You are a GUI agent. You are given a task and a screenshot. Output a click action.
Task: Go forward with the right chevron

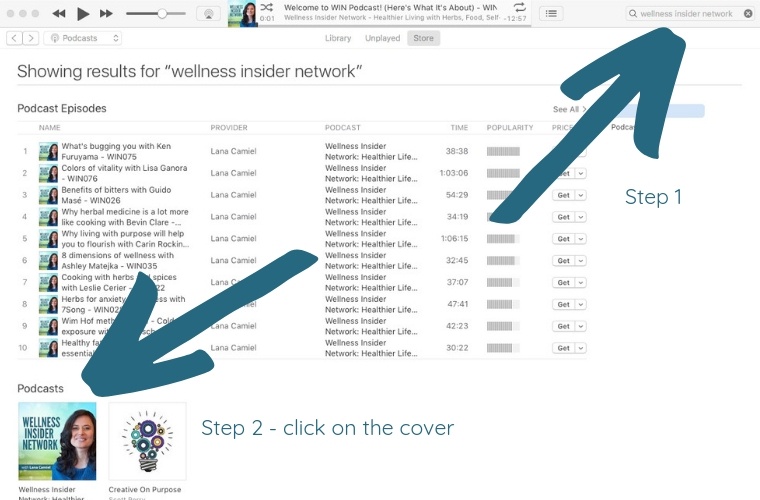(x=31, y=38)
